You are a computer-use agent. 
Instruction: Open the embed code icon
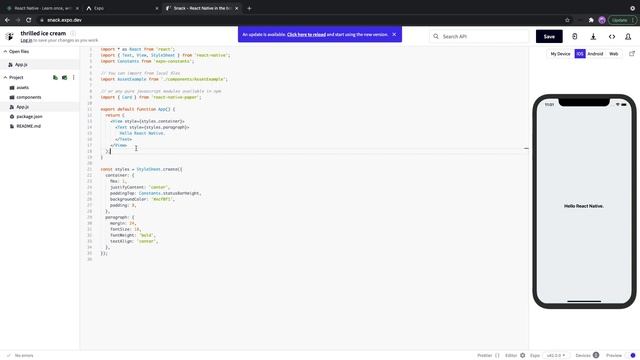pos(611,36)
